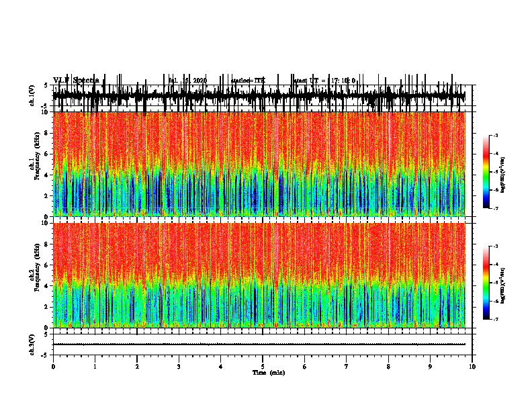Click time axis tick label '6'
The image size is (532, 411).
pyautogui.click(x=305, y=367)
